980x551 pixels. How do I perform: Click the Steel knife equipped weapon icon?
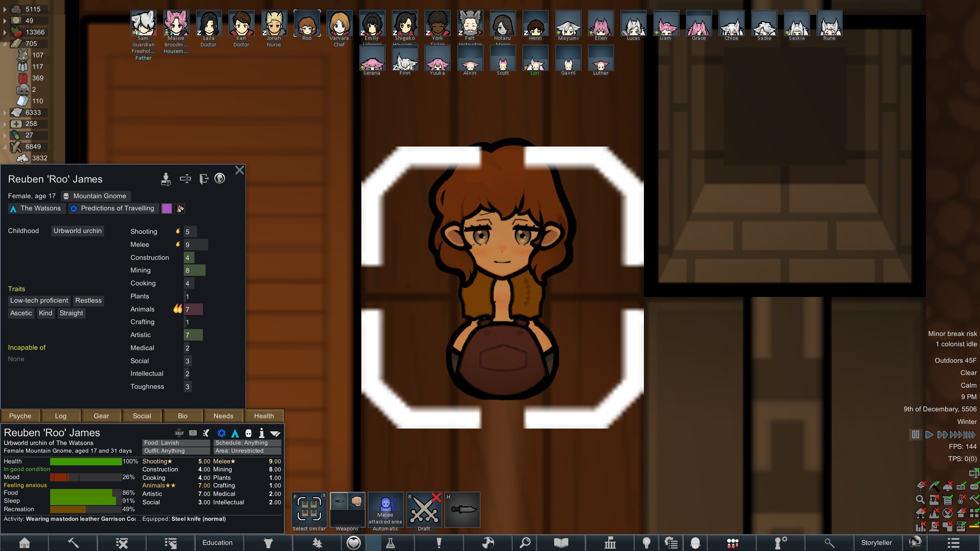tap(462, 510)
